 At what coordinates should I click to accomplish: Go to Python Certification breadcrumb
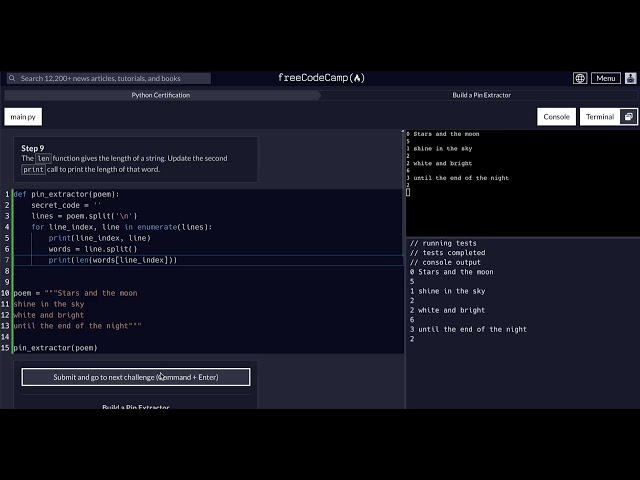(x=160, y=95)
